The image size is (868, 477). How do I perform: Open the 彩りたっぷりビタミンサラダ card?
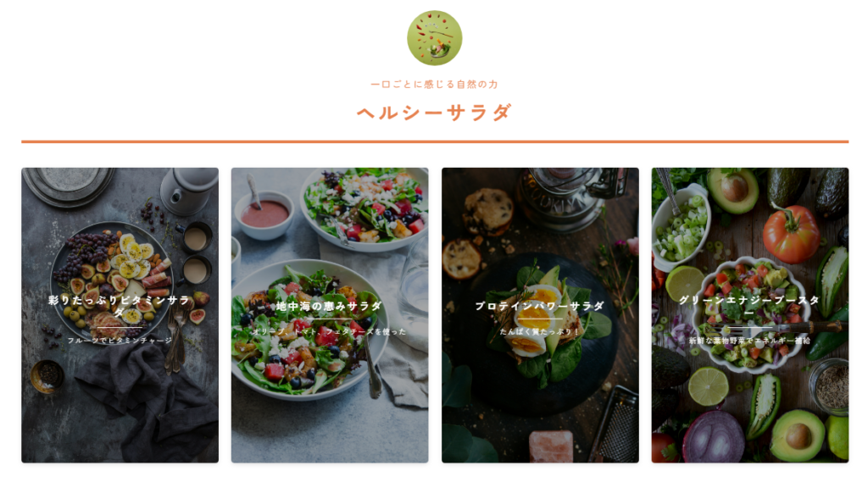[x=120, y=315]
